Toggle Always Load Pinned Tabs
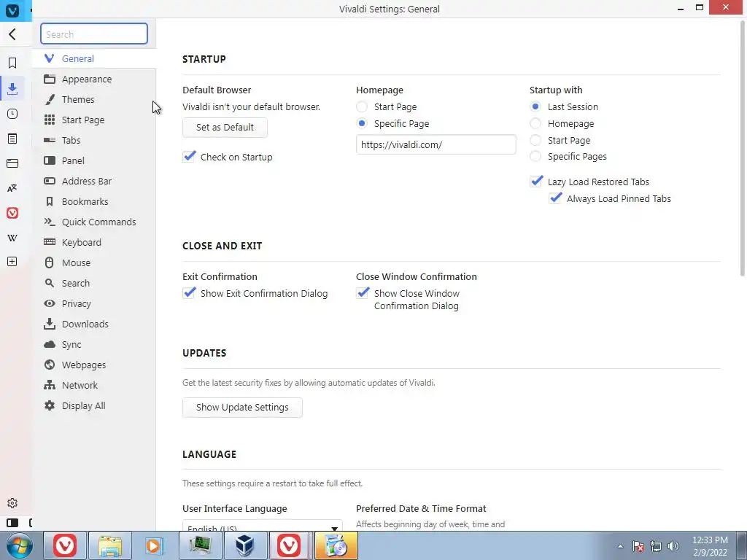This screenshot has height=560, width=747. tap(555, 198)
